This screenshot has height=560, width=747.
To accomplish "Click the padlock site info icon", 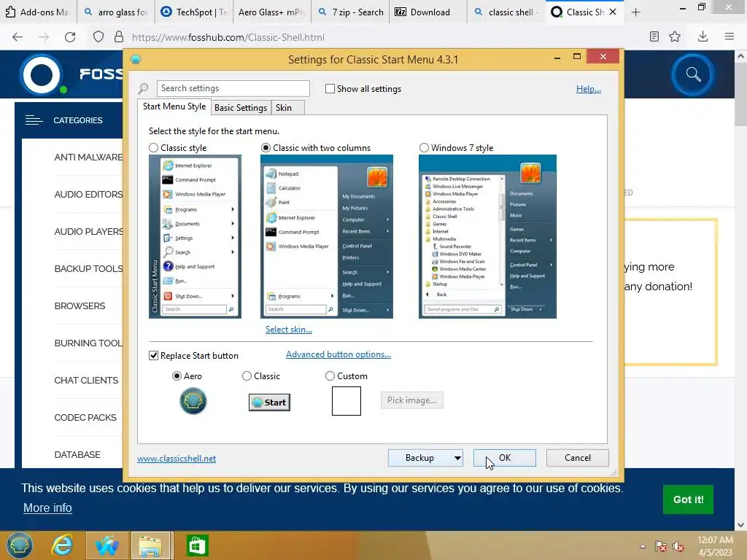I will 119,37.
